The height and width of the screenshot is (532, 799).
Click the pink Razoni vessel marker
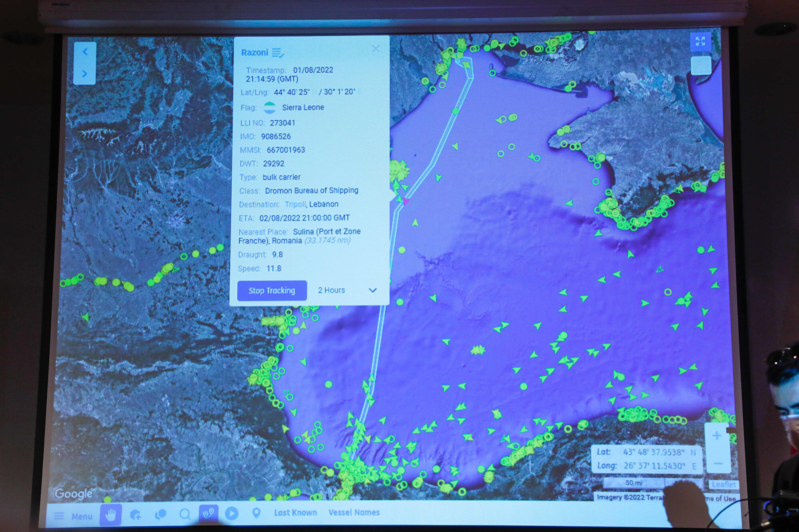click(x=406, y=201)
